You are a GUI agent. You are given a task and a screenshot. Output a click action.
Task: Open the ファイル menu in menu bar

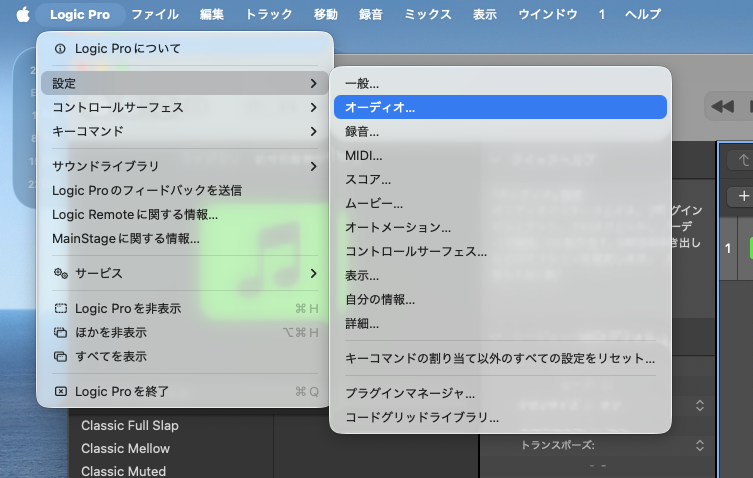click(x=155, y=14)
